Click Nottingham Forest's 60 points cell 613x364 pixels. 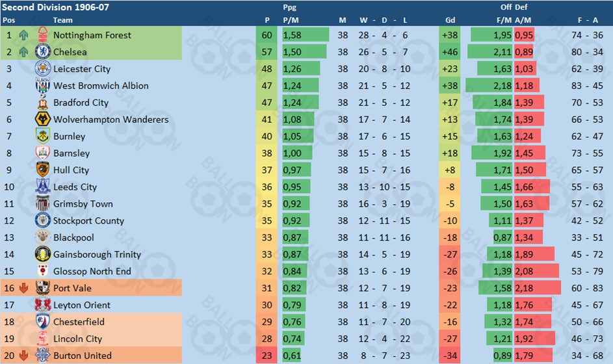267,35
